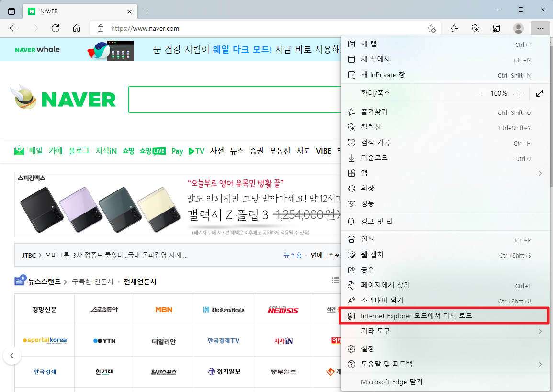Open vertical tabs action icon
The image size is (553, 392).
click(x=11, y=11)
